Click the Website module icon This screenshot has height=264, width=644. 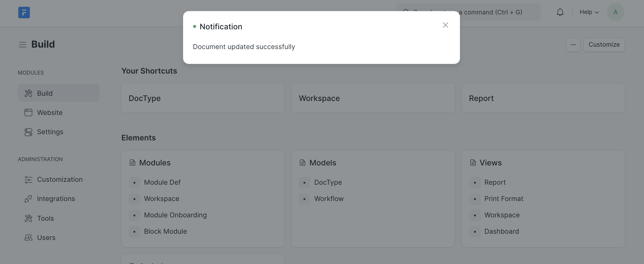coord(28,113)
